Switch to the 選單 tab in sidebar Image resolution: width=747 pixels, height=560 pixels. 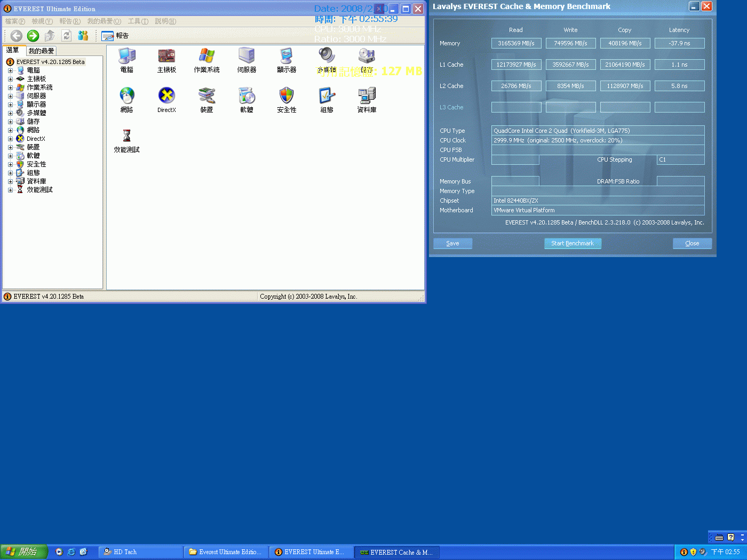pos(13,50)
